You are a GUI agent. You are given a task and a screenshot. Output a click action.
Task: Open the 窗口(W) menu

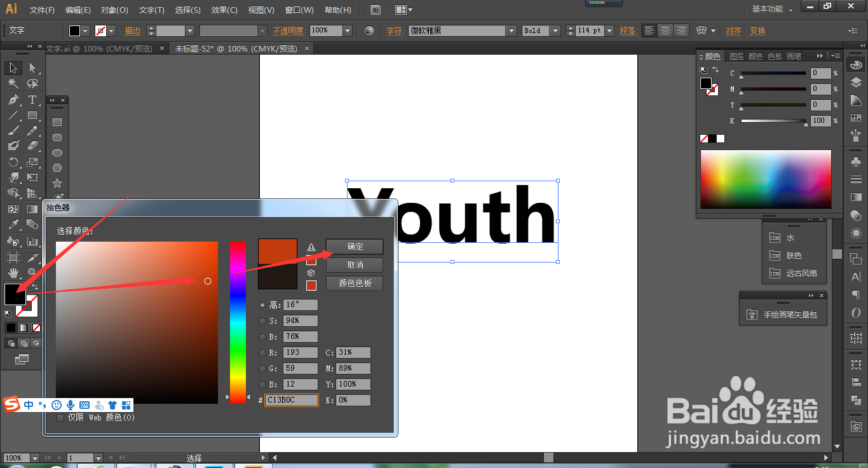coord(299,10)
